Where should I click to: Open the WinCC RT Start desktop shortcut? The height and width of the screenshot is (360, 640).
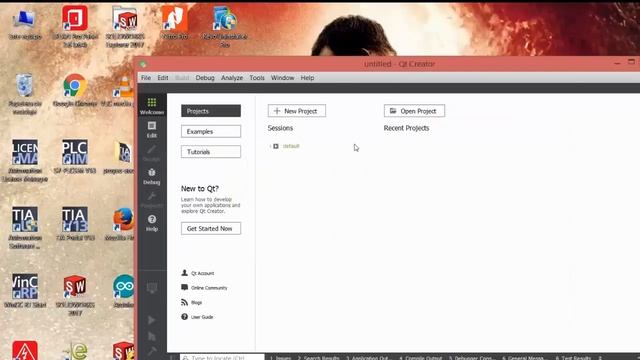click(24, 291)
